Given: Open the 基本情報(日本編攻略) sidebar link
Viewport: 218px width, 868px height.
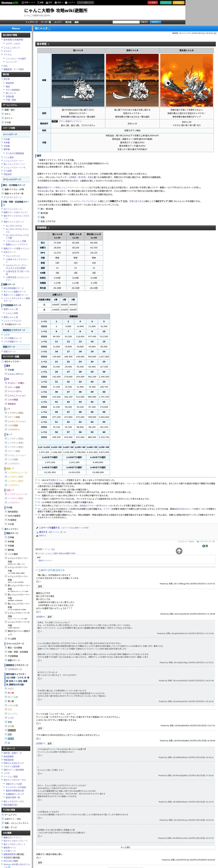Looking at the screenshot, I should coord(13,40).
